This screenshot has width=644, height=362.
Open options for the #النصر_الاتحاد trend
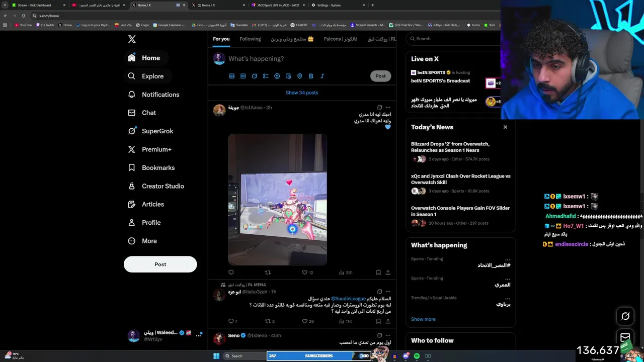click(x=507, y=259)
